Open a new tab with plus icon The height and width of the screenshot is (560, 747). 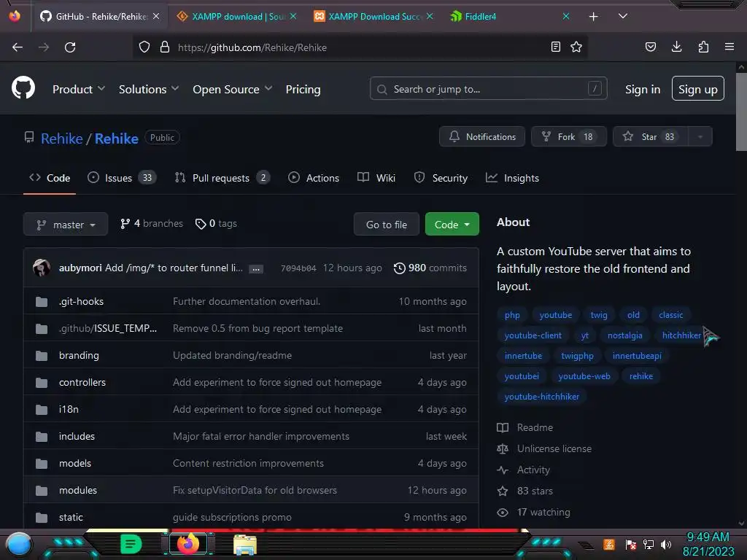click(594, 17)
